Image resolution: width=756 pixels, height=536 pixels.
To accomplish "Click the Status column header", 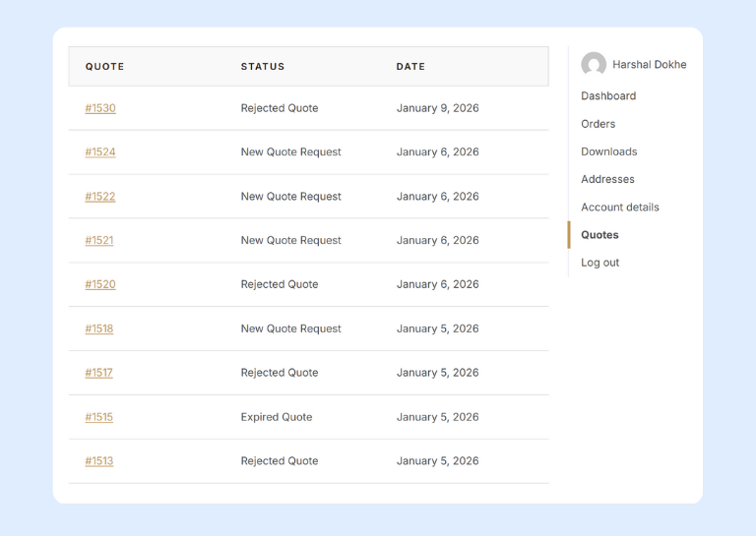I will coord(263,67).
